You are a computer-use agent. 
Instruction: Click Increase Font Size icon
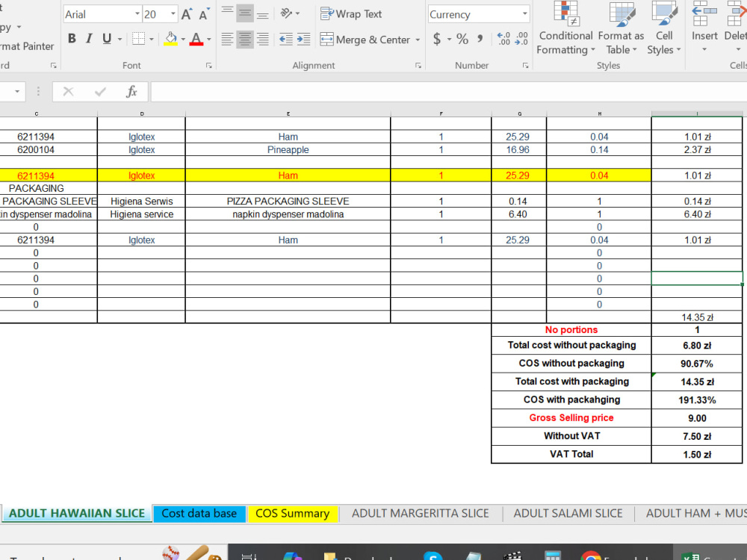pyautogui.click(x=187, y=14)
